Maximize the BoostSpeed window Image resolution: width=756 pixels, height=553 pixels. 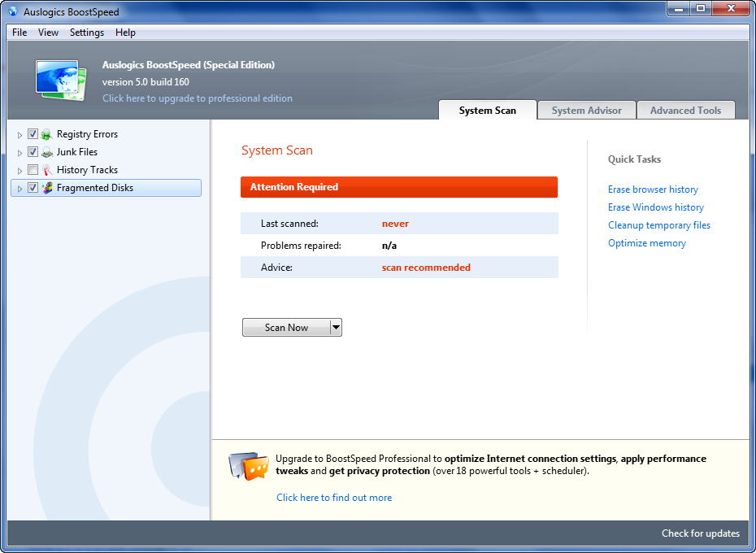tap(701, 9)
